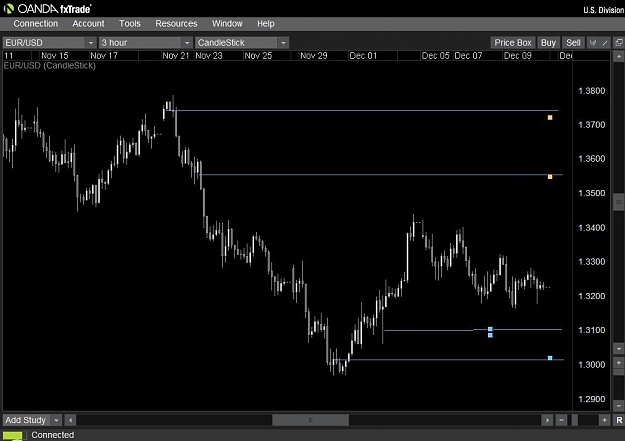
Task: Select blue marker on 1.3000 line
Action: [550, 358]
